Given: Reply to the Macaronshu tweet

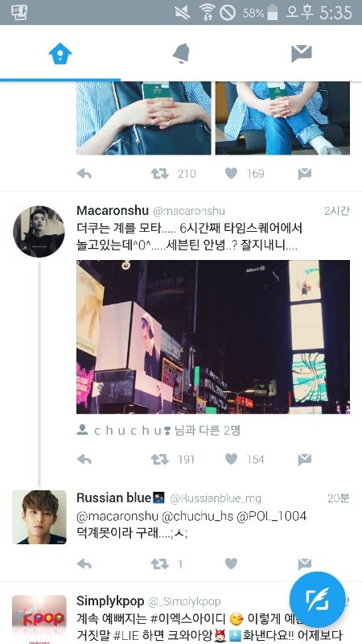Looking at the screenshot, I should point(84,460).
